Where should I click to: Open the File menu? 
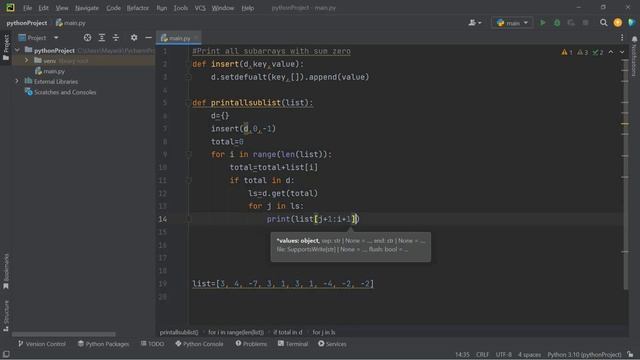tap(27, 8)
